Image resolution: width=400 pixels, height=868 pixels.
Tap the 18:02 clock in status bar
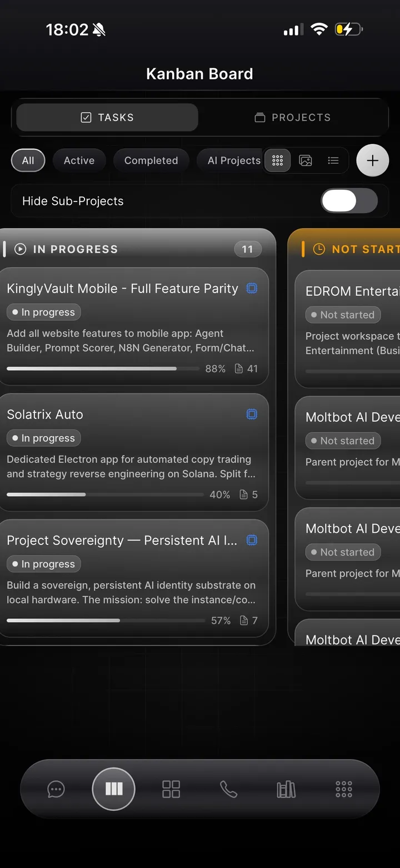tap(67, 29)
